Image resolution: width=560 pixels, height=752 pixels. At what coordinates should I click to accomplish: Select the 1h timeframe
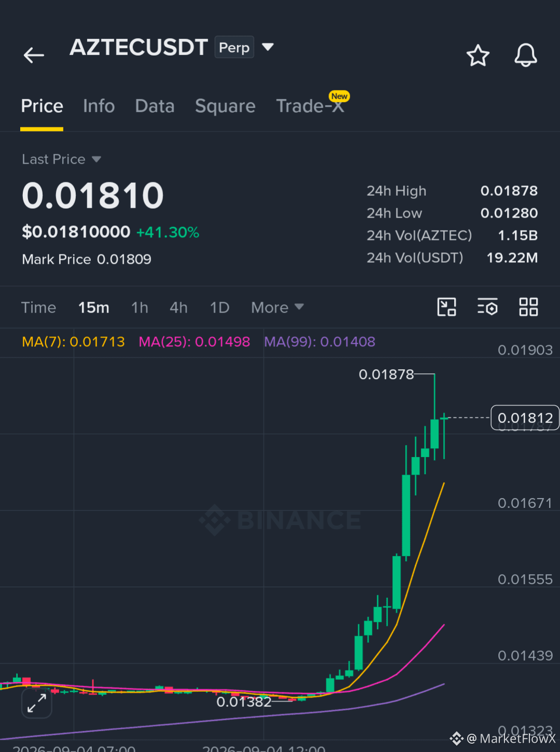point(140,307)
